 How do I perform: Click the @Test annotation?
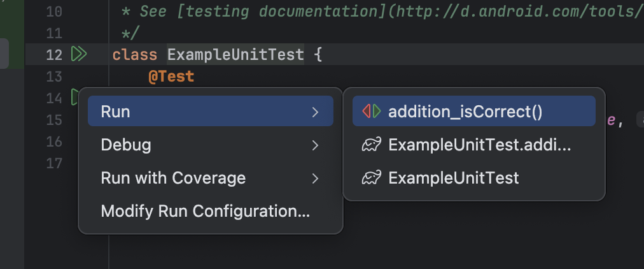pyautogui.click(x=171, y=77)
